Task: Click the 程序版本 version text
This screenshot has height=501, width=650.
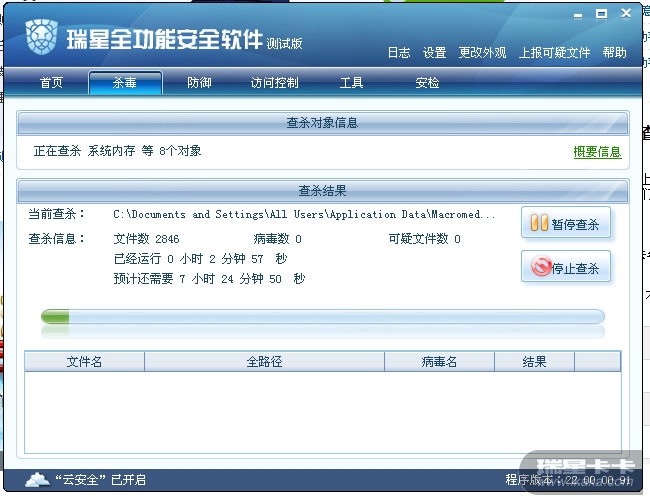Action: [568, 480]
